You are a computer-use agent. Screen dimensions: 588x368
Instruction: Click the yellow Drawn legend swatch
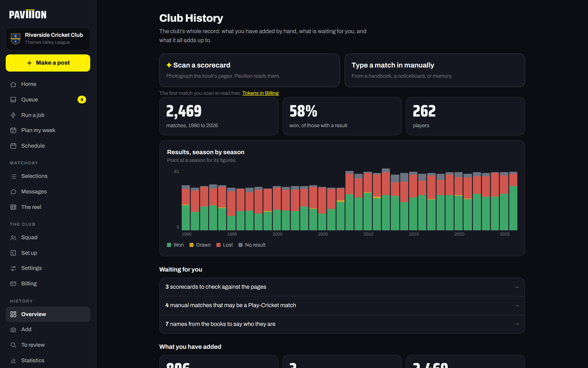pos(191,245)
